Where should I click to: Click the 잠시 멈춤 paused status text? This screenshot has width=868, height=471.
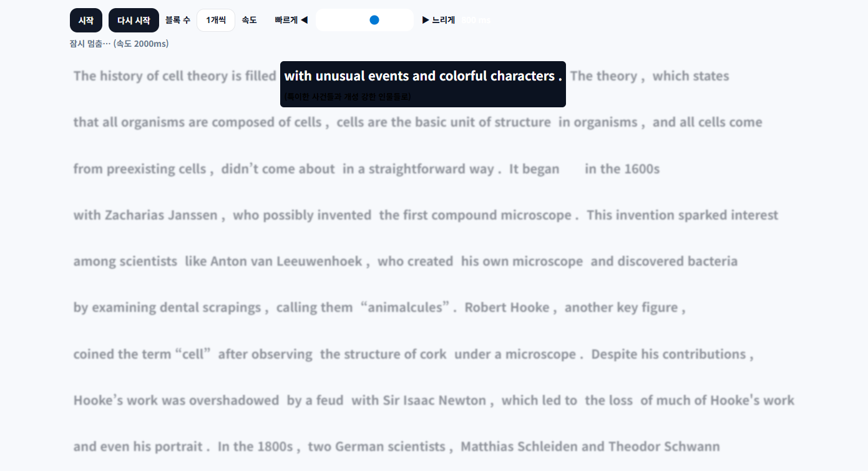(x=119, y=44)
